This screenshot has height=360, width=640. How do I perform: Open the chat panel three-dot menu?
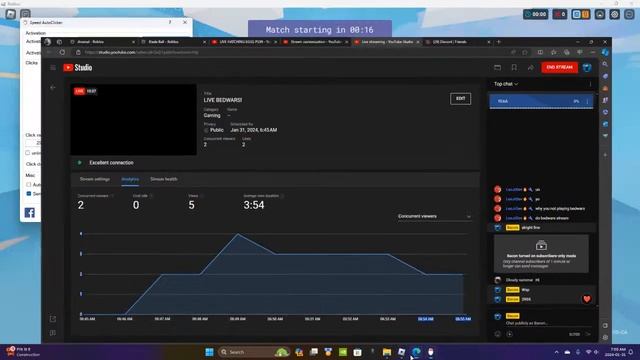tap(590, 84)
